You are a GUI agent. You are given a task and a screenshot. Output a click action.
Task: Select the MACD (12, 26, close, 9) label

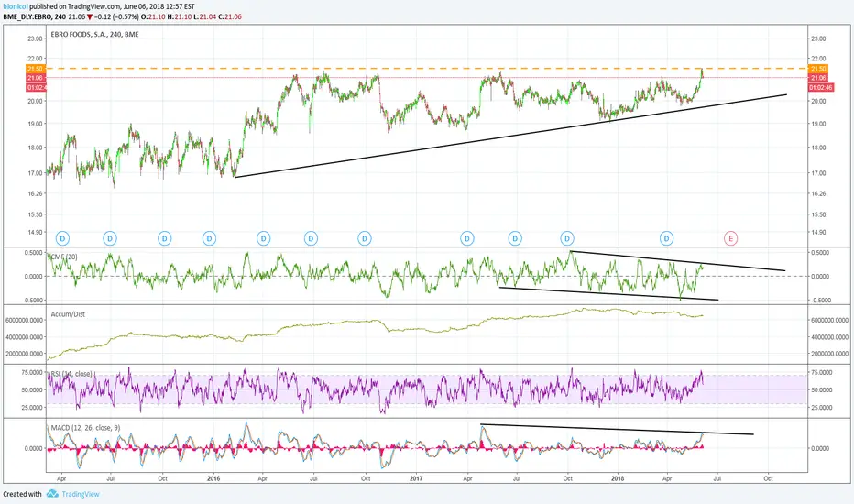[x=85, y=428]
